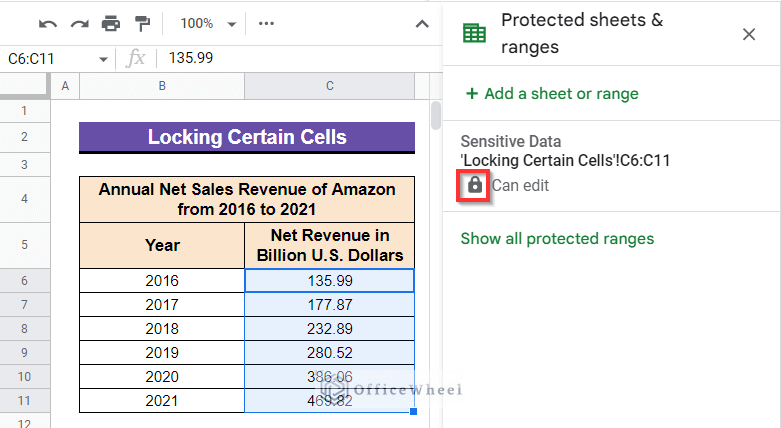This screenshot has width=781, height=428.
Task: Click the vertical scrollbar thumb of the sheet
Action: coord(436,115)
